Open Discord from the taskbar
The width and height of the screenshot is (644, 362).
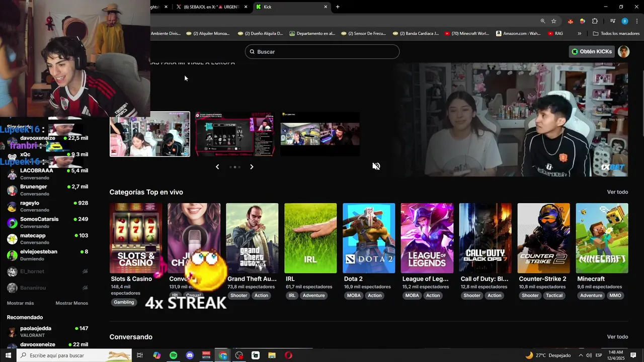pos(190,355)
